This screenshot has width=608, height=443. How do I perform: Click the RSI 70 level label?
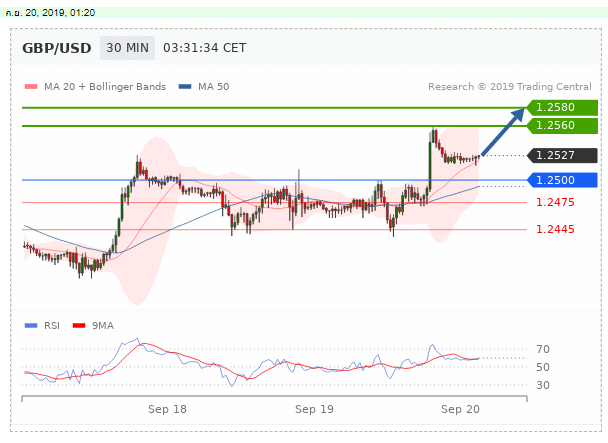click(x=543, y=349)
